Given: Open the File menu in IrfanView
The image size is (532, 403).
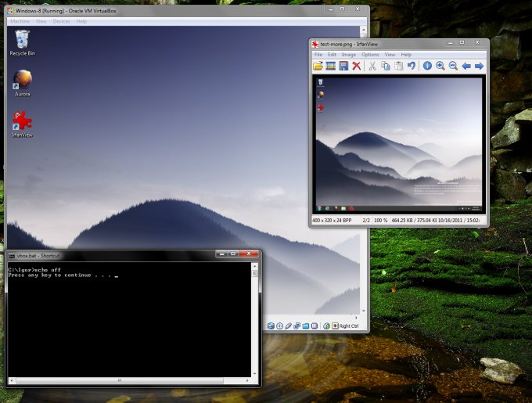Looking at the screenshot, I should [x=318, y=55].
